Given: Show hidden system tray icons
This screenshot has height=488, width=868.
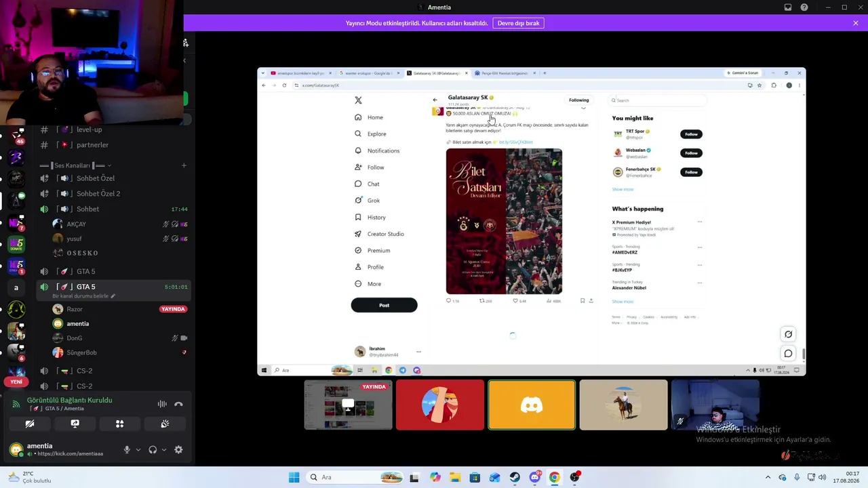Looking at the screenshot, I should [x=768, y=477].
